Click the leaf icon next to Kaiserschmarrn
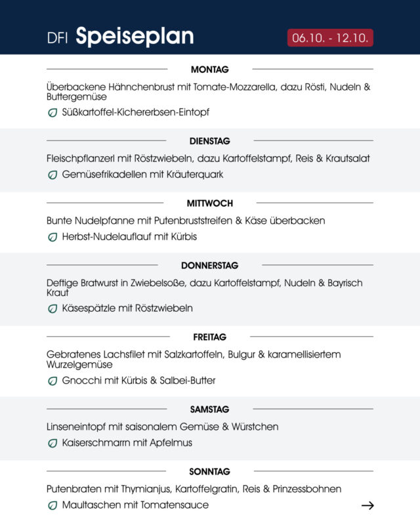Image resolution: width=420 pixels, height=525 pixels. (x=52, y=443)
